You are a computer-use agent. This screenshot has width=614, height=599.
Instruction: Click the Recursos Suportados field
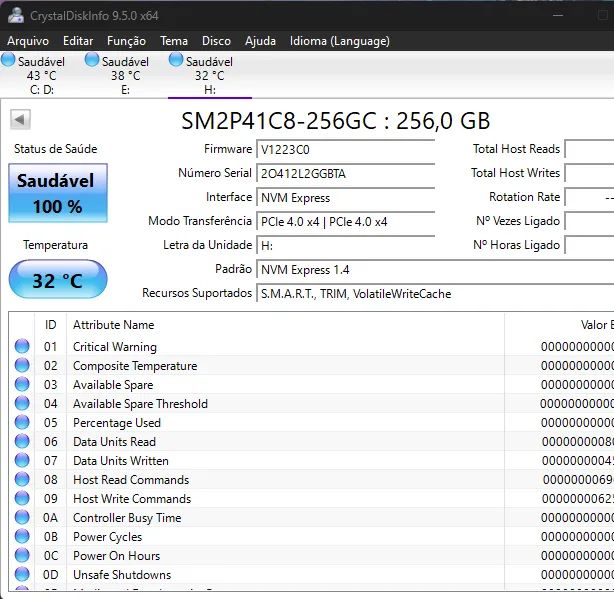tap(435, 294)
